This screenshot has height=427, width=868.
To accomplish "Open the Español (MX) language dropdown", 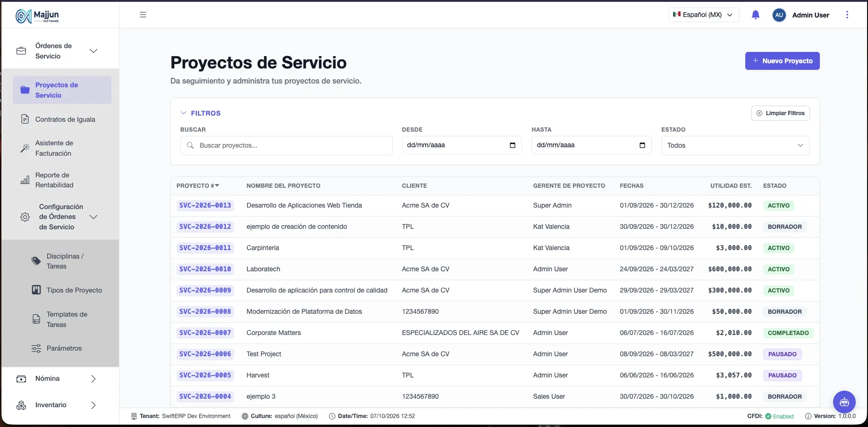I will (704, 15).
